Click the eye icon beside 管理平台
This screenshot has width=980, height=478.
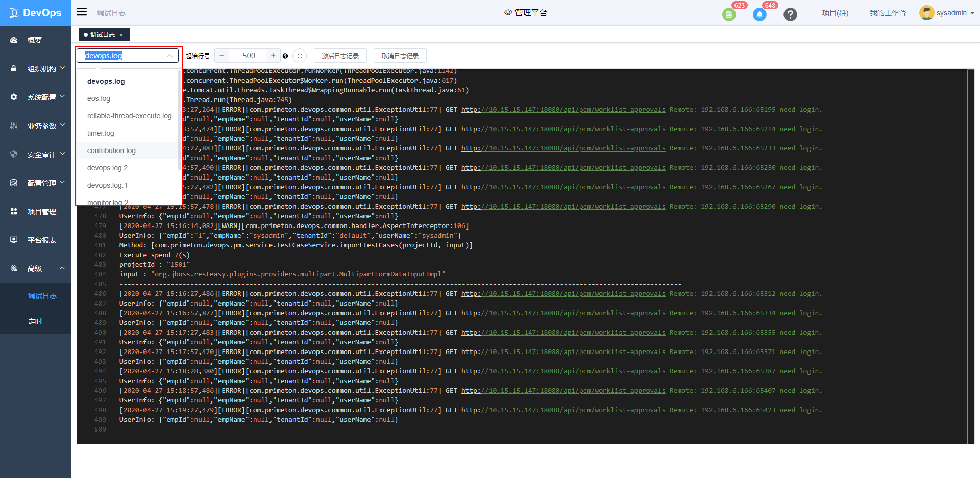coord(508,12)
